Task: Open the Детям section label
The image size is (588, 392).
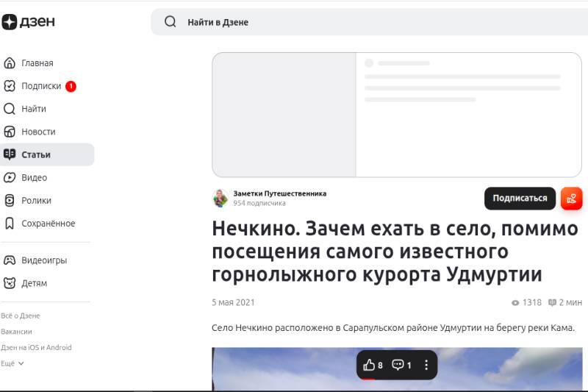Action: tap(34, 283)
